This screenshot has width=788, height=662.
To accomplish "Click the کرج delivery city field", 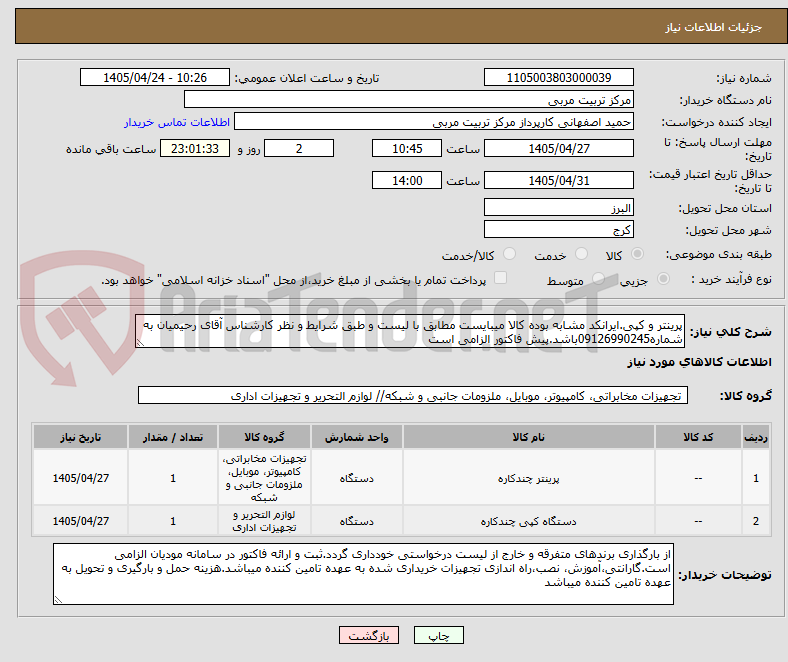I will pos(558,230).
